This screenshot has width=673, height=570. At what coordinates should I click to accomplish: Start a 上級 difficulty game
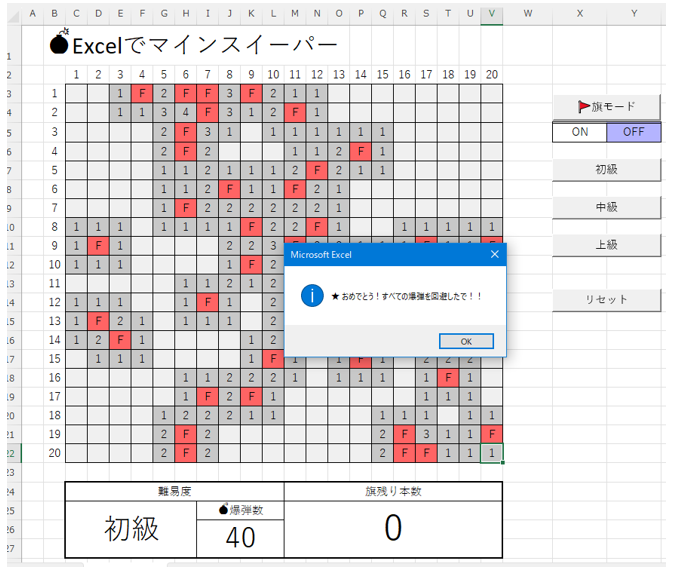[x=606, y=245]
